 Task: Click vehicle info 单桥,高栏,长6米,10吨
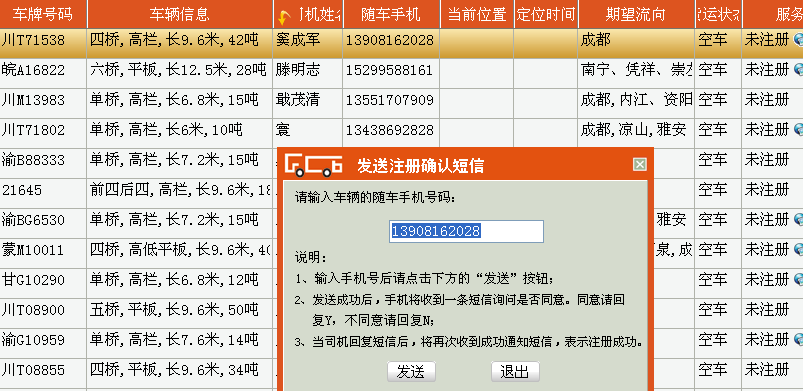coord(166,130)
